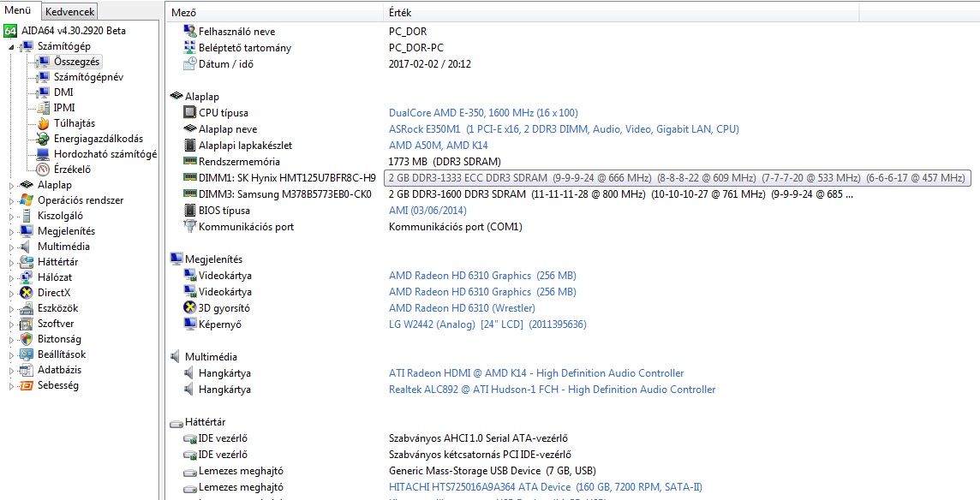Click the CPU típusa chip icon

tap(190, 112)
